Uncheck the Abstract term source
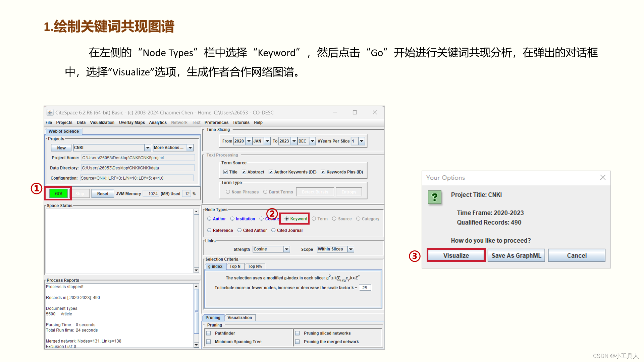Viewport: 644px width, 362px height. tap(244, 172)
